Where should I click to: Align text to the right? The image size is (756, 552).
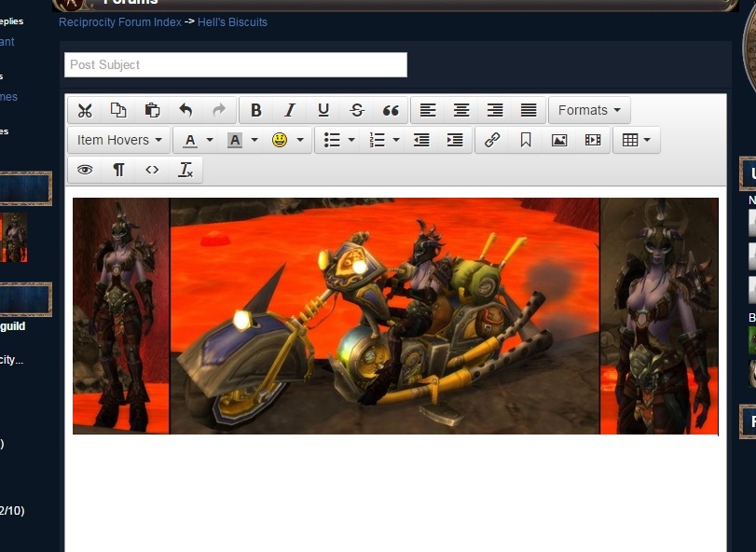tap(495, 110)
